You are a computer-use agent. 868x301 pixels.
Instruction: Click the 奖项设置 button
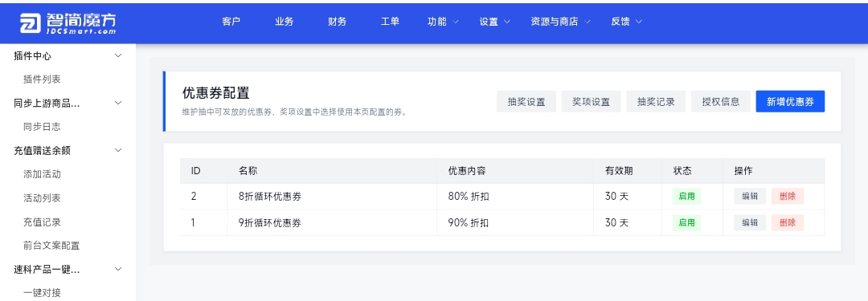point(592,101)
